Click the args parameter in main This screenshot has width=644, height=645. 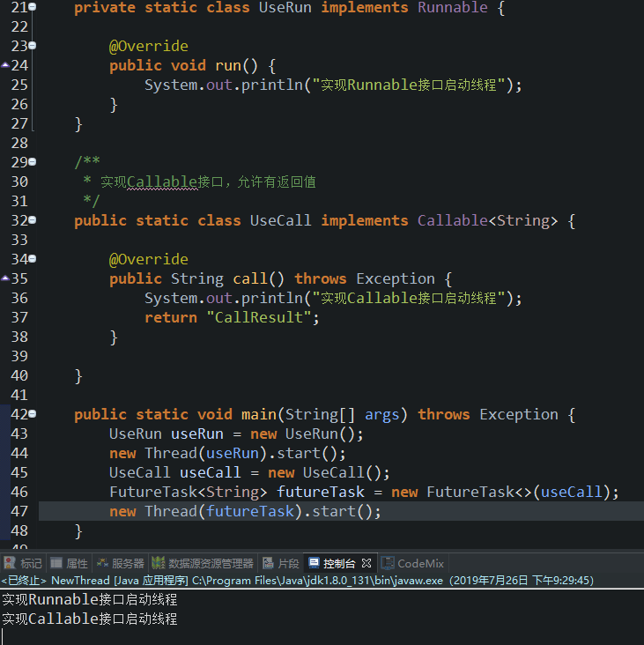coord(382,415)
